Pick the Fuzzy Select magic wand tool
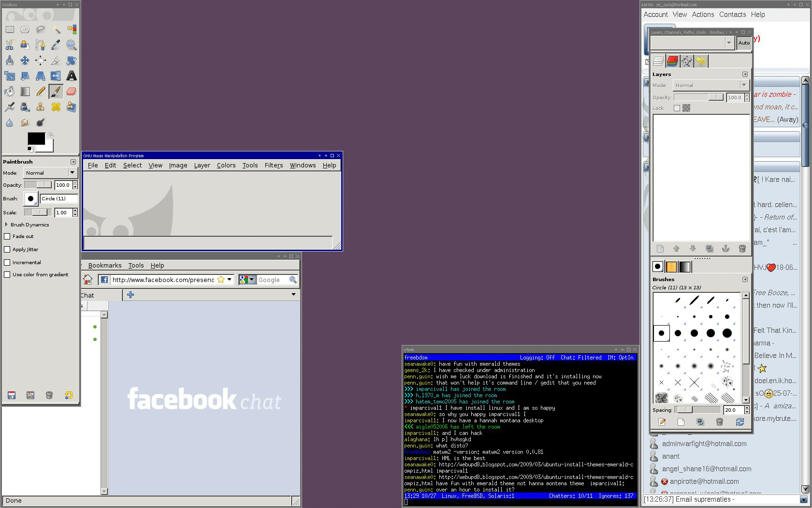The height and width of the screenshot is (508, 812). 56,30
